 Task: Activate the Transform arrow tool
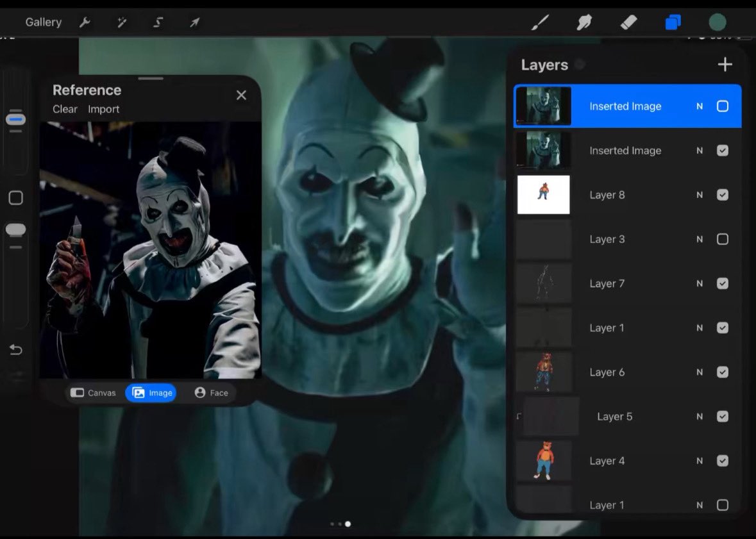194,22
